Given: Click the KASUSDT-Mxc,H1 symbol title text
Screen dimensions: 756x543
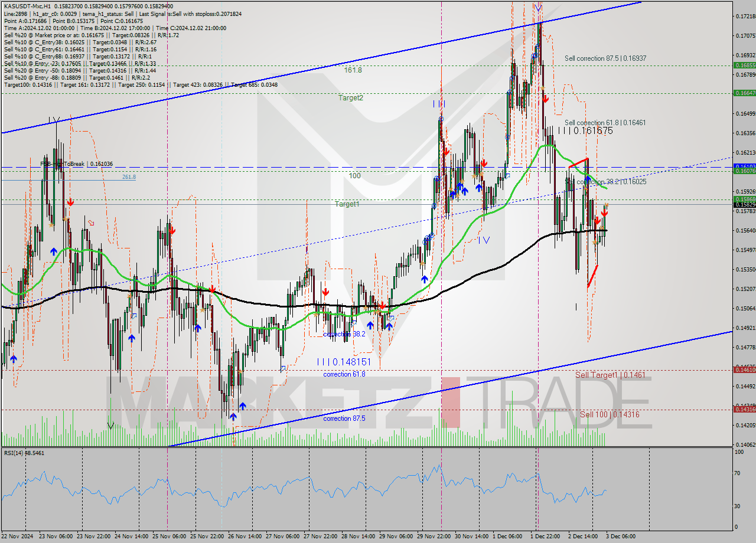Looking at the screenshot, I should pos(28,6).
